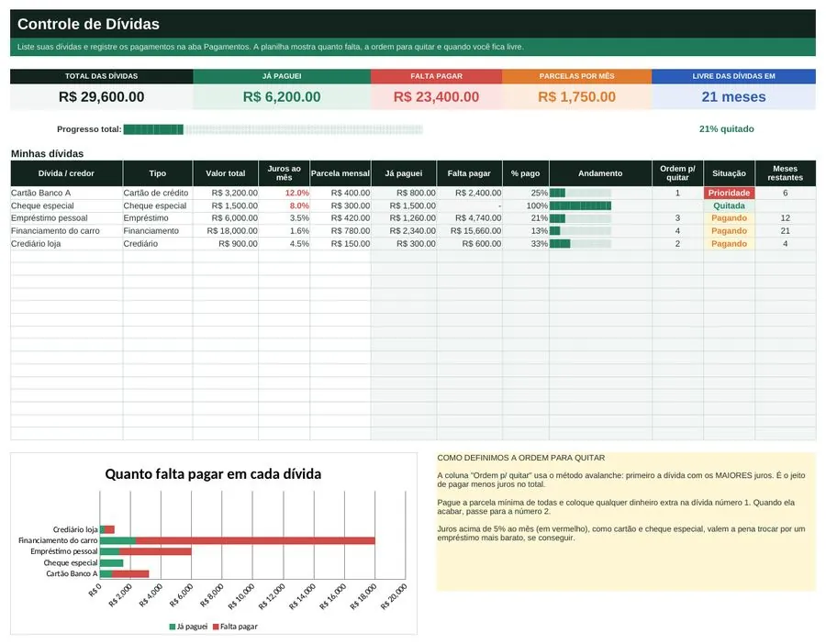Select the red 'Prioridade' status cell
Viewport: 826px width, 644px height.
pyautogui.click(x=729, y=194)
